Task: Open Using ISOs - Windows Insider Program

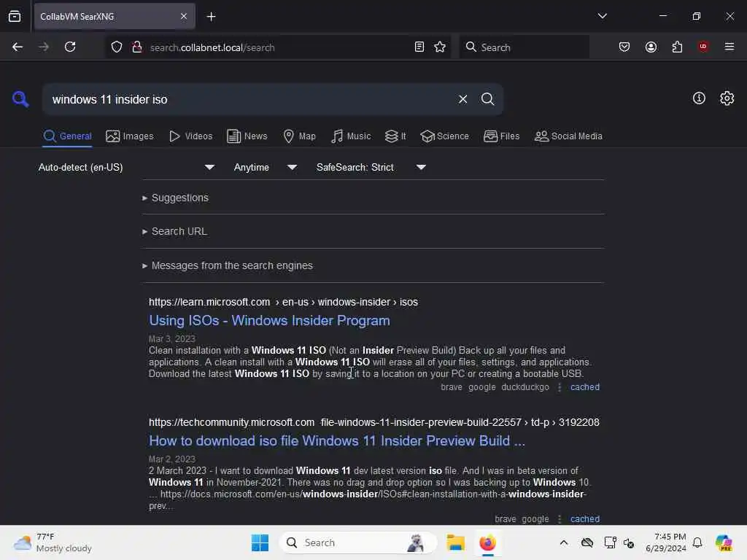Action: [x=269, y=321]
